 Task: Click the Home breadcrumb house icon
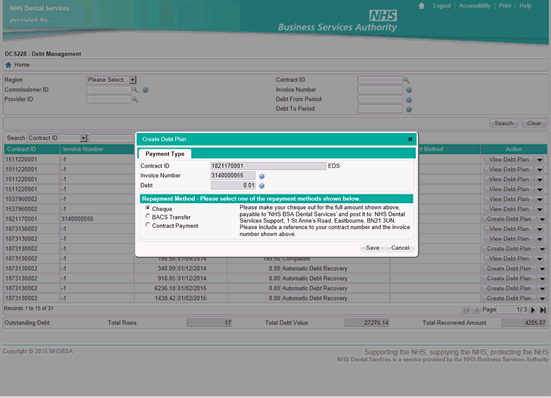point(8,65)
